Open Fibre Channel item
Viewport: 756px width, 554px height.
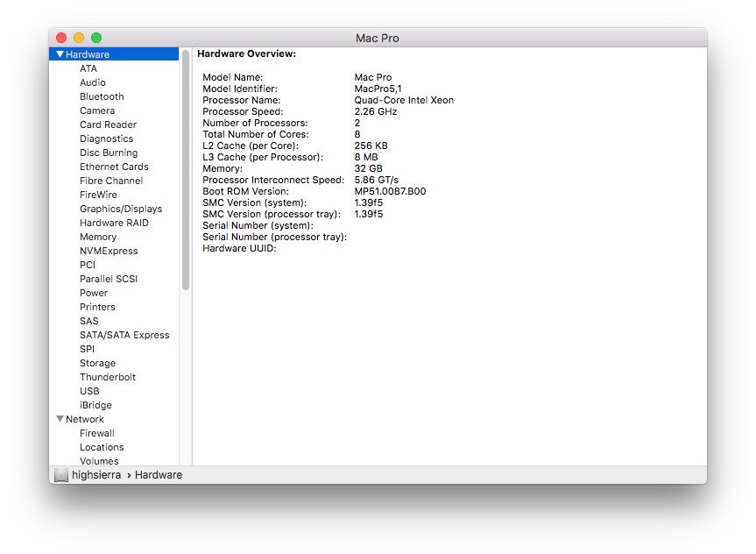(x=111, y=181)
